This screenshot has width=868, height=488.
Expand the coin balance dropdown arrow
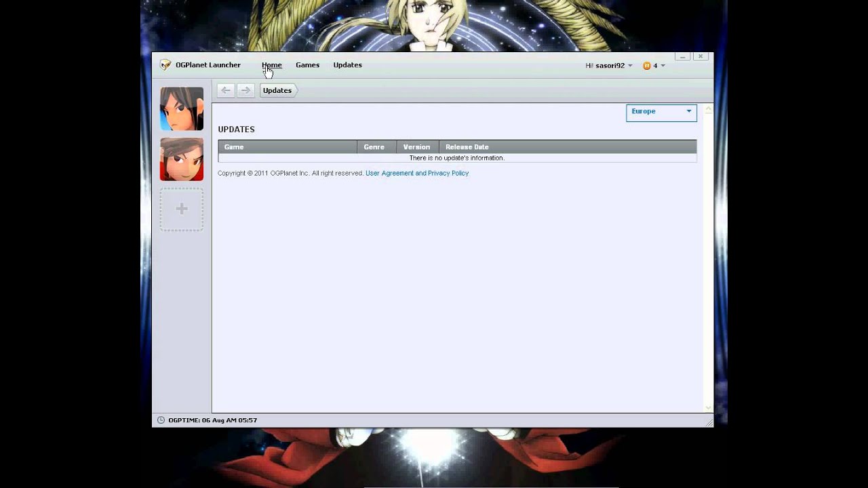pos(663,66)
